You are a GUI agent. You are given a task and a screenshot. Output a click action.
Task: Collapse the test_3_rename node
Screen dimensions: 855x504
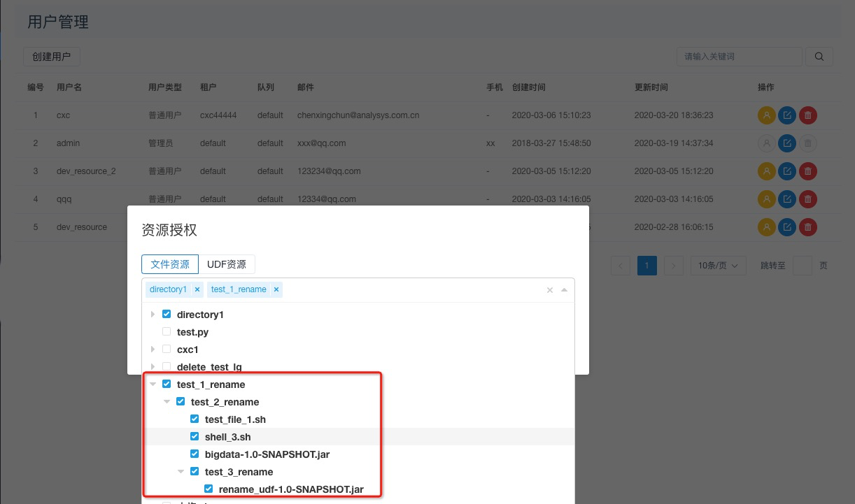[181, 472]
